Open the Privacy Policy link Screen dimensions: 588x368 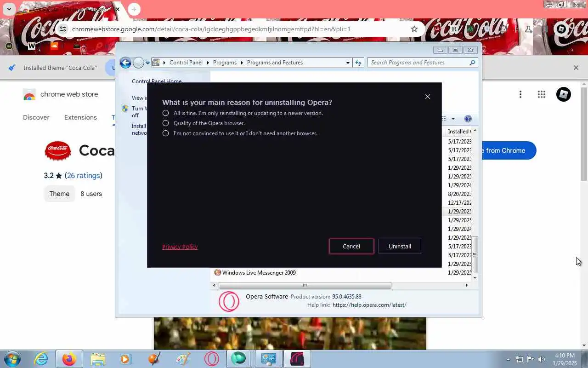click(180, 247)
